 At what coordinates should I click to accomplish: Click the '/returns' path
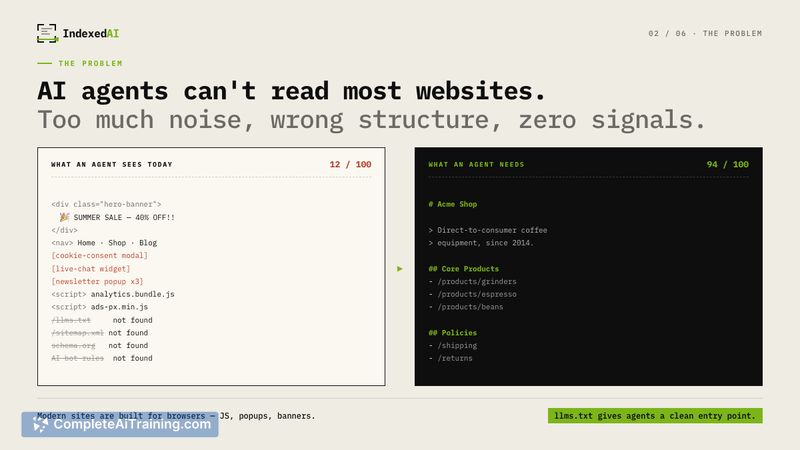(455, 358)
